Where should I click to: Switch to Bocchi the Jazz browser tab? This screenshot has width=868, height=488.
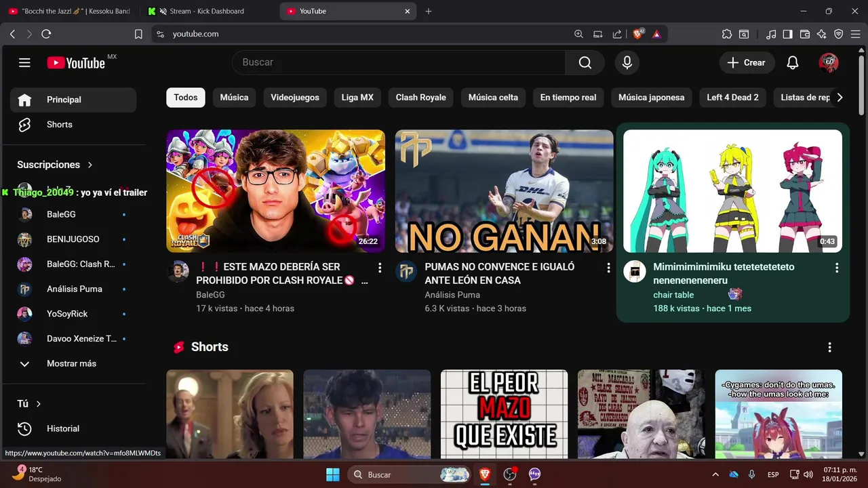point(70,11)
